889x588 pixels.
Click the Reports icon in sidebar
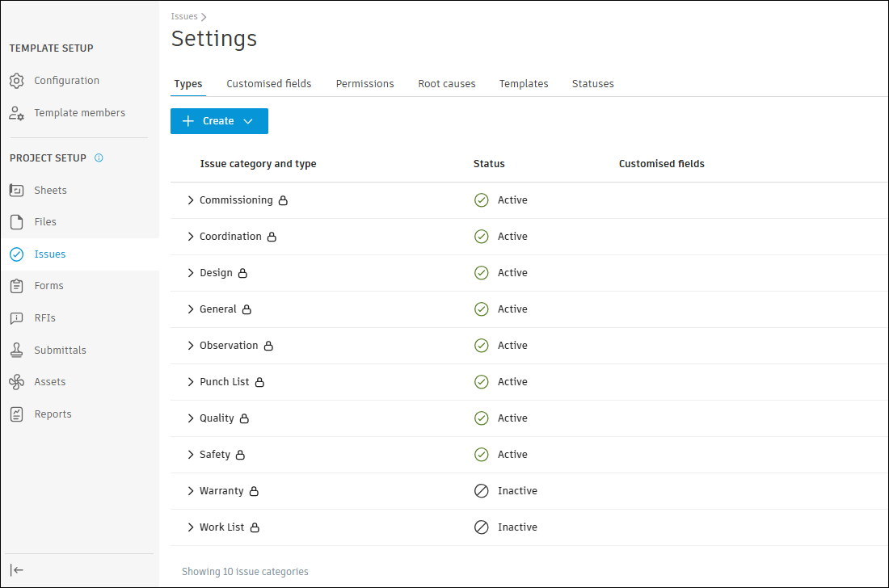(17, 414)
